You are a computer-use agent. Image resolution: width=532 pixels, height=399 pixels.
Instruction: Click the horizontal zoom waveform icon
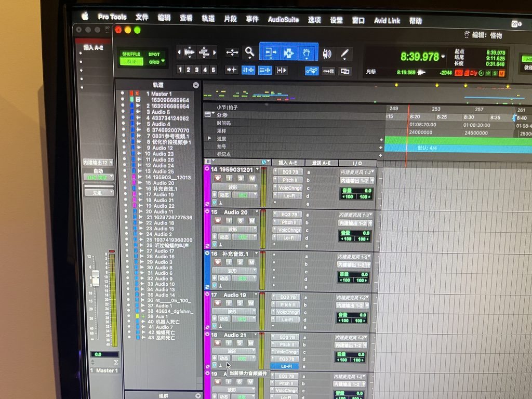pyautogui.click(x=189, y=52)
